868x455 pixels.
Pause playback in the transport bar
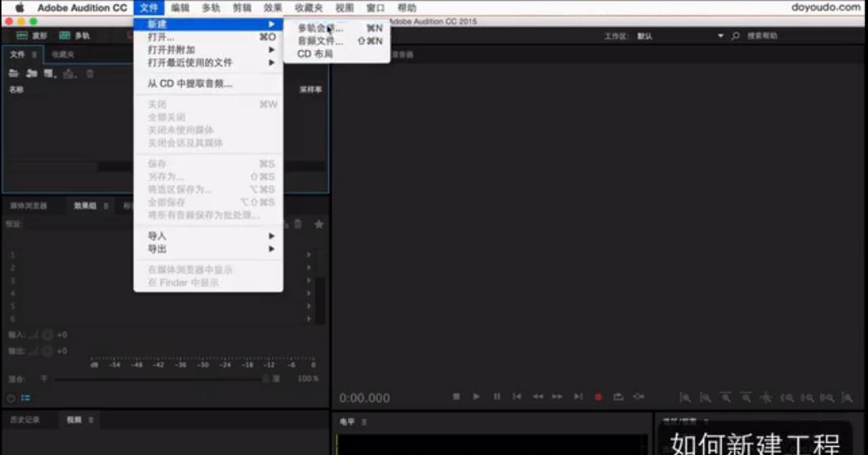coord(496,396)
